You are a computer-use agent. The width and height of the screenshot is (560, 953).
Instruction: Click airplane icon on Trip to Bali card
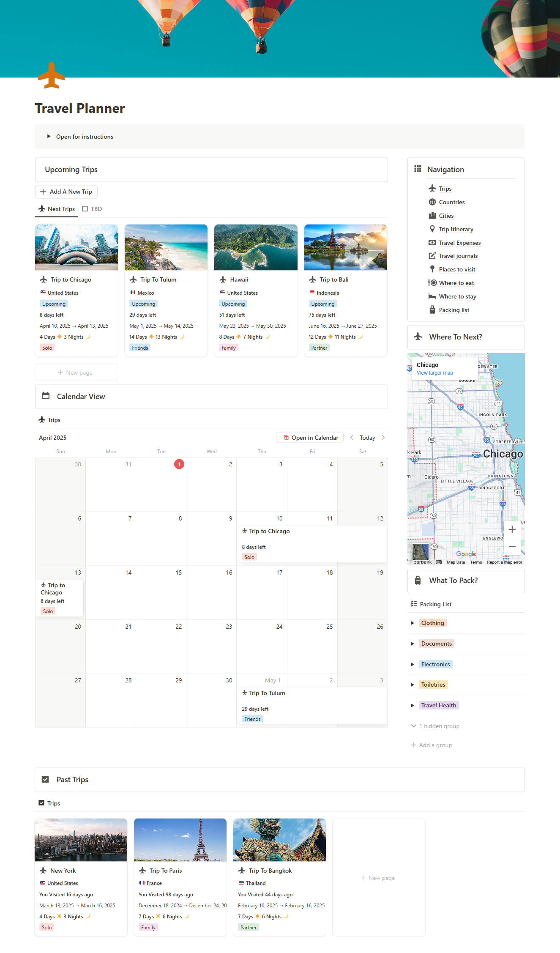313,279
